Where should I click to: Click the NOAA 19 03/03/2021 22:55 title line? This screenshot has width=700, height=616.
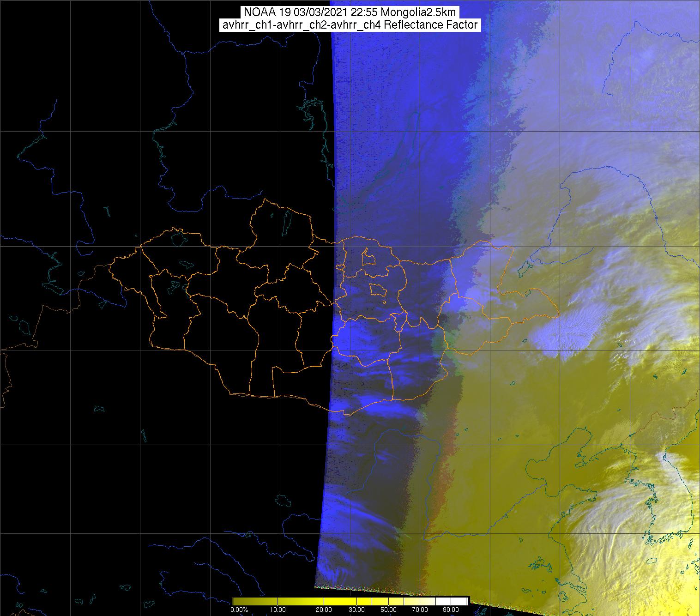(350, 12)
